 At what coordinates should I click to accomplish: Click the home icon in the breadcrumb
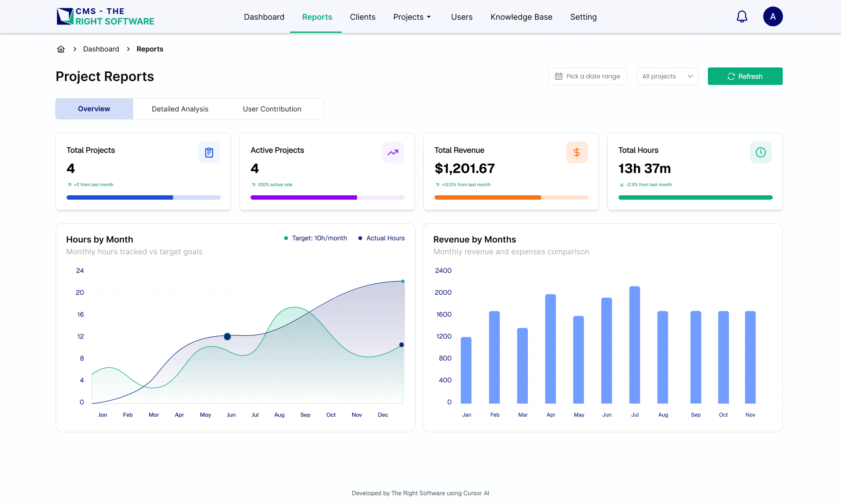click(x=61, y=49)
